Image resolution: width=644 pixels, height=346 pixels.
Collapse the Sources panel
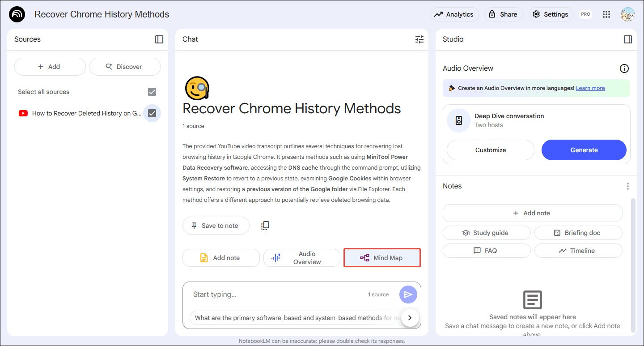click(x=159, y=39)
